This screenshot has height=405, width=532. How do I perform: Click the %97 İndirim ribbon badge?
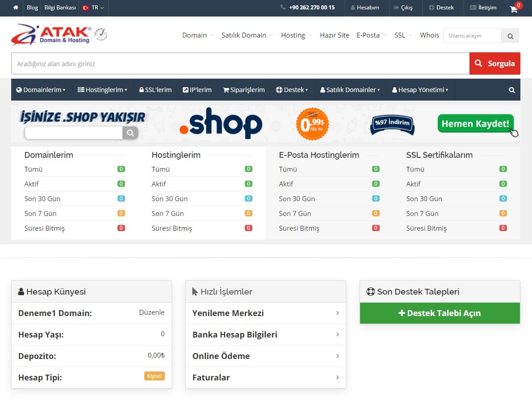392,125
